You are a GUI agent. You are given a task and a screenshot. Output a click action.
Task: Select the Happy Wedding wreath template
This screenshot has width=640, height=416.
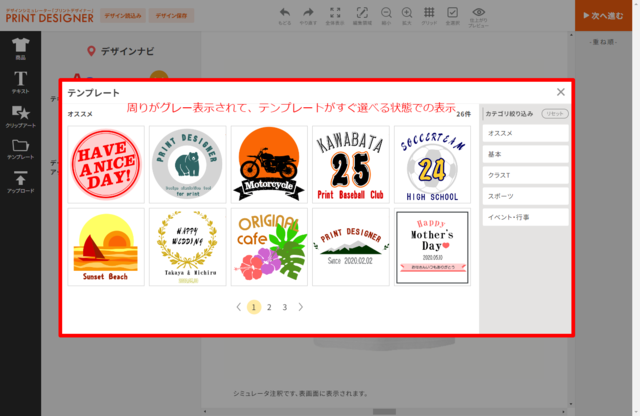point(188,247)
